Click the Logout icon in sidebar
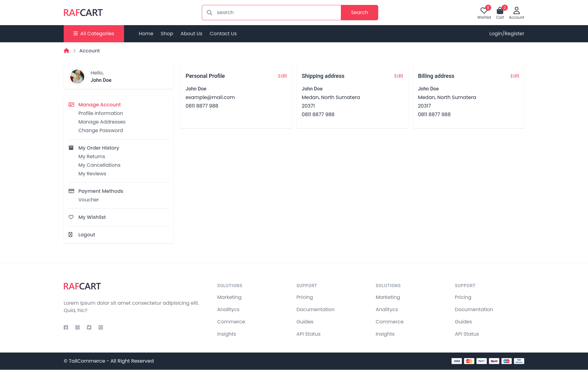This screenshot has height=370, width=588. click(71, 235)
